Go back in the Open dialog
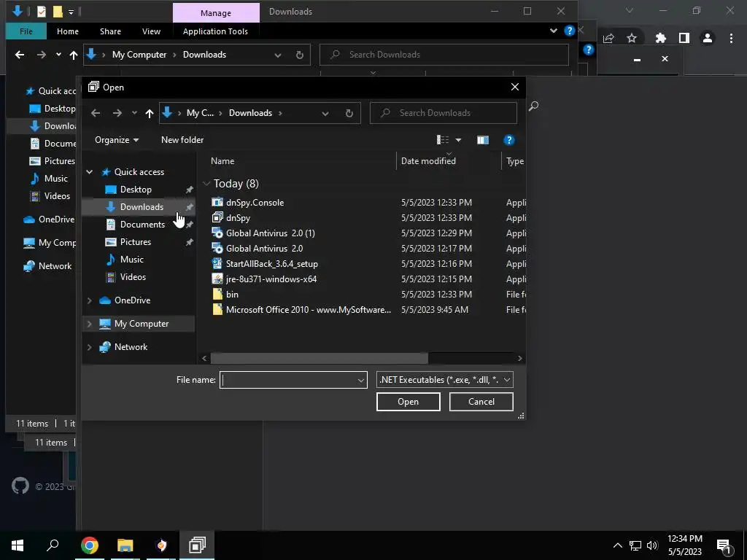747x560 pixels. pos(96,113)
